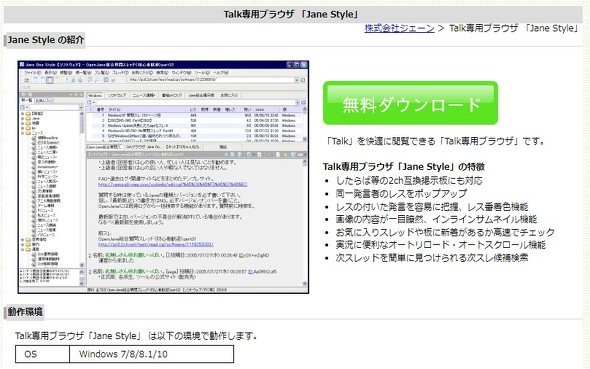The height and width of the screenshot is (369, 590).
Task: Select the bullet mentioning 'レス番着色機能'
Action: pyautogui.click(x=432, y=207)
